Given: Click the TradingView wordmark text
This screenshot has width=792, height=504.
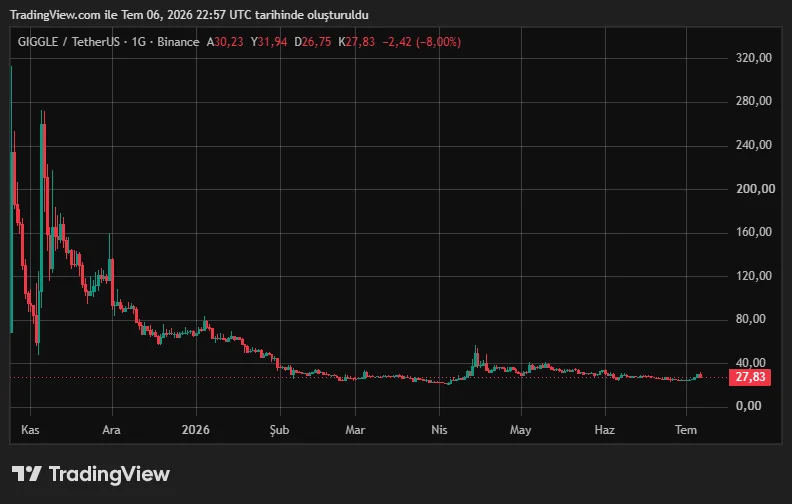Looking at the screenshot, I should point(109,474).
